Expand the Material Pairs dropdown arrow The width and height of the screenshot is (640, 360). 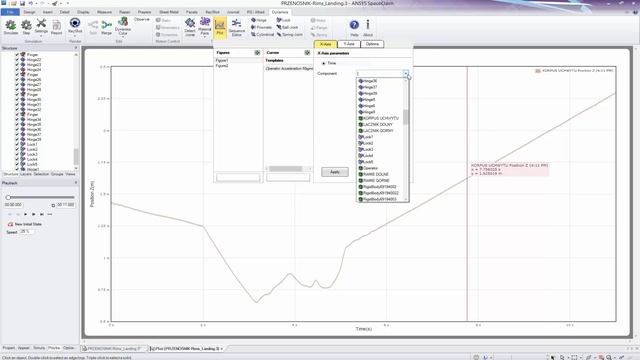click(204, 37)
